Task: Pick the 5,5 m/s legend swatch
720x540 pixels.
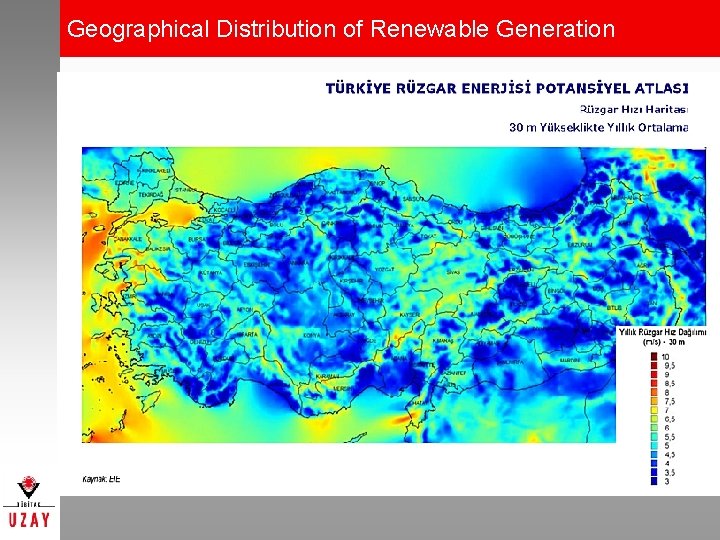Action: 654,437
